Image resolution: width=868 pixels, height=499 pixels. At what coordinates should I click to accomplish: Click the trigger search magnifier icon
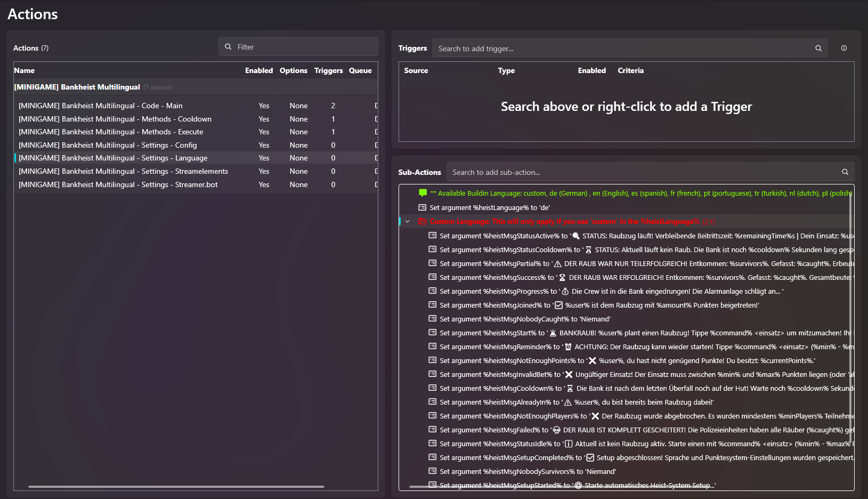point(818,49)
